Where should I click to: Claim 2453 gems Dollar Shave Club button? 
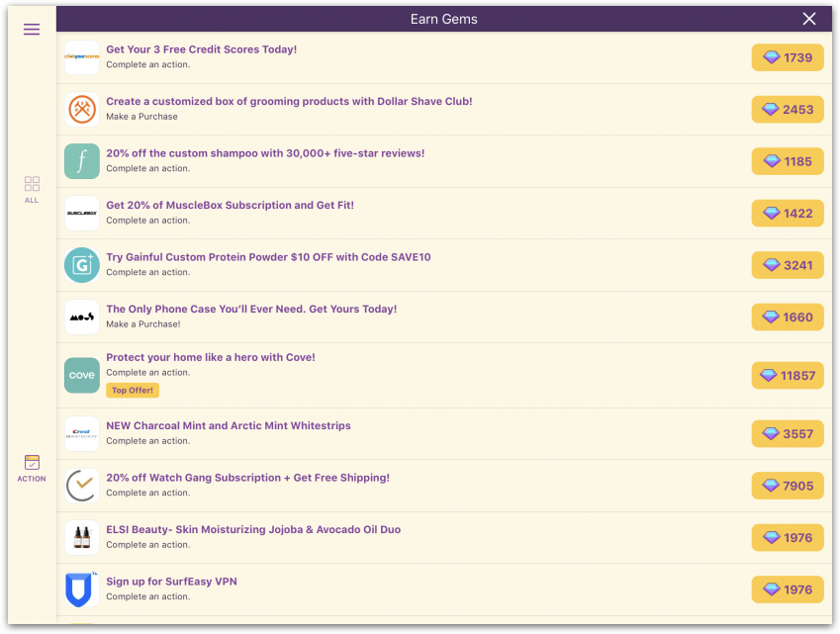click(x=788, y=109)
